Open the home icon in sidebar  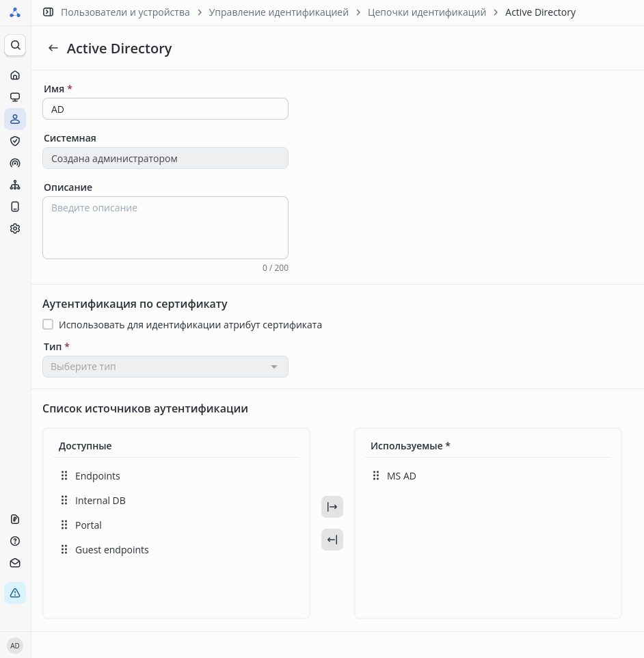pos(15,75)
